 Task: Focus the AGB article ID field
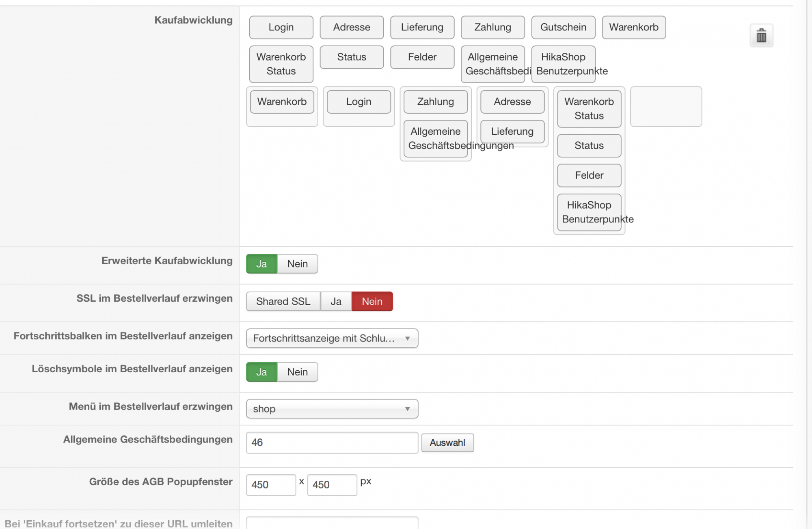click(332, 443)
